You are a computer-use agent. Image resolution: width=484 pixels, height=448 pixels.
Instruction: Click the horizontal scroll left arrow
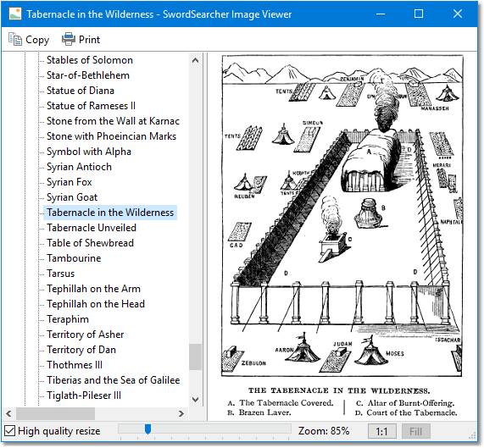point(9,413)
